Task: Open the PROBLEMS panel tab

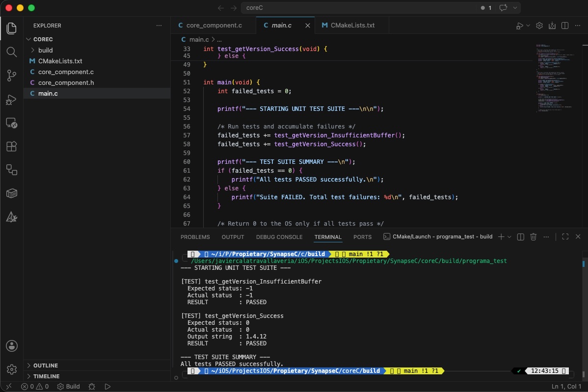Action: (195, 237)
